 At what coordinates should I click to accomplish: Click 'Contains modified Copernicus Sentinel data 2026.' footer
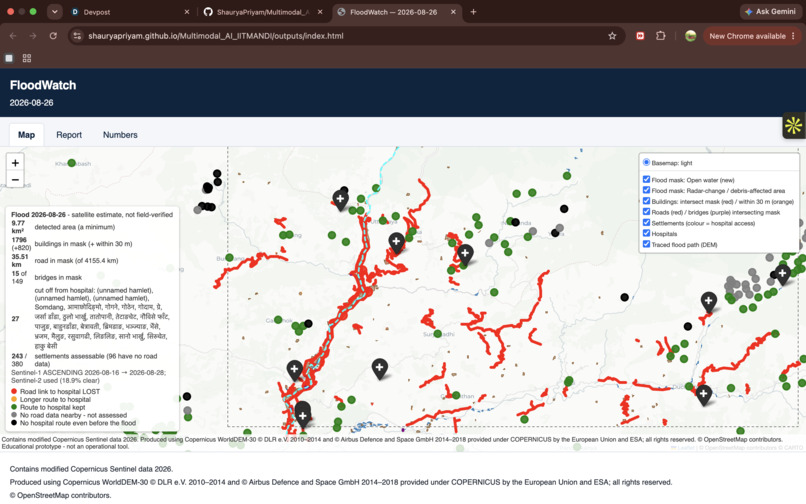[x=91, y=469]
